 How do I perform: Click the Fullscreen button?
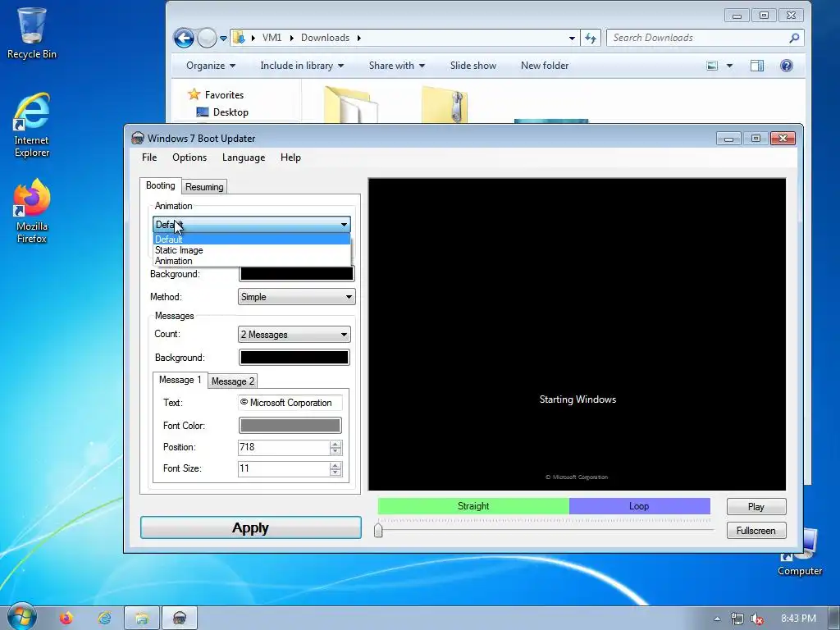click(756, 531)
